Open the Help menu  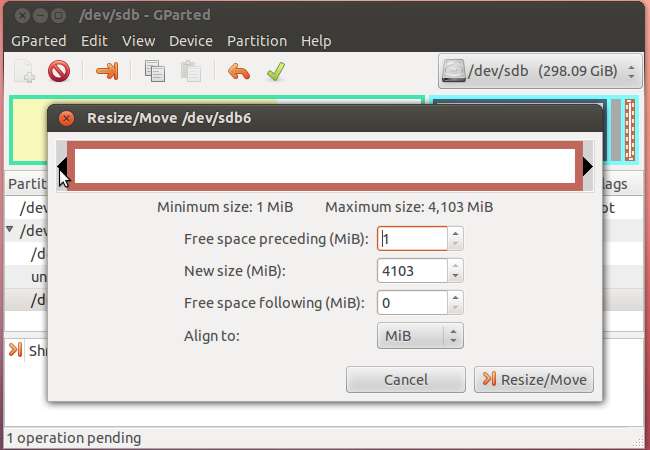[x=316, y=41]
